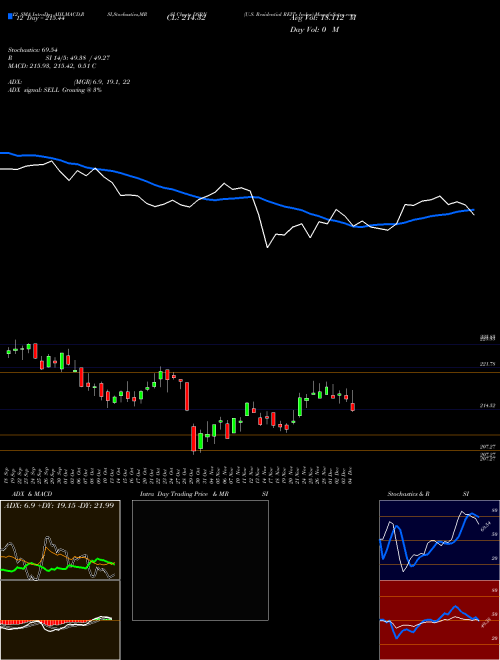Click the 221.78 price axis label
The height and width of the screenshot is (660, 500).
point(488,364)
